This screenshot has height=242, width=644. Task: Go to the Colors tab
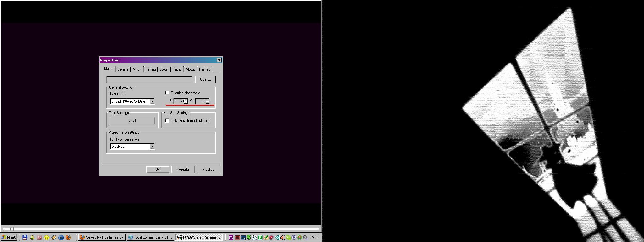tap(164, 69)
